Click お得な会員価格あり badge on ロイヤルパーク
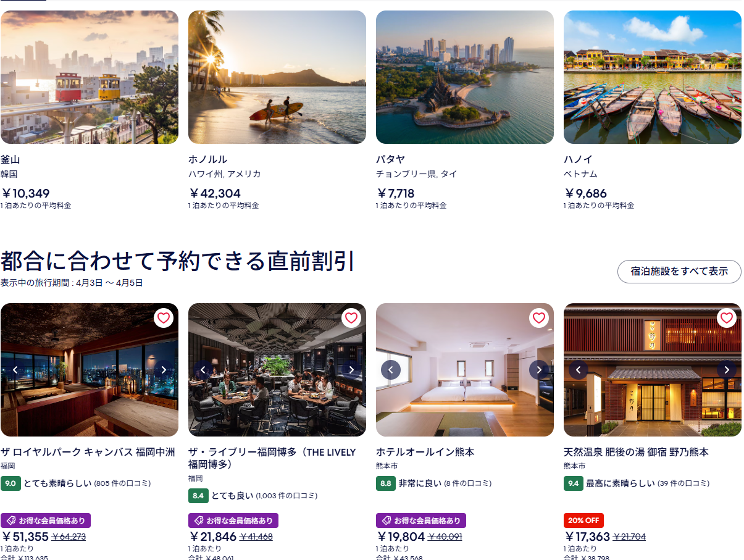This screenshot has width=744, height=560. pos(46,520)
